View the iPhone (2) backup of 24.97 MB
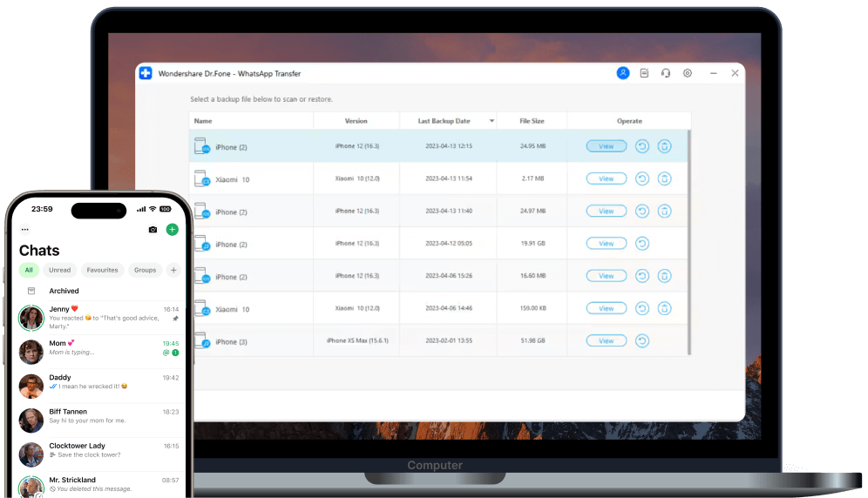 coord(607,211)
